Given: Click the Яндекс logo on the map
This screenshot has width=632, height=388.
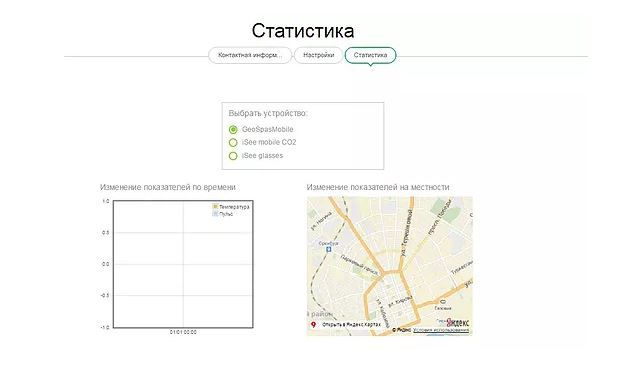Looking at the screenshot, I should pos(458,322).
